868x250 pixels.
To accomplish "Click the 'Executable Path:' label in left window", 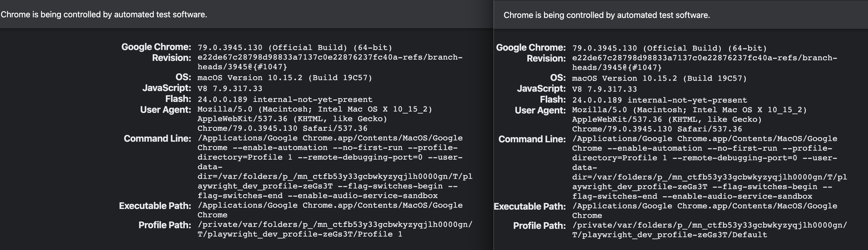I will tap(155, 206).
